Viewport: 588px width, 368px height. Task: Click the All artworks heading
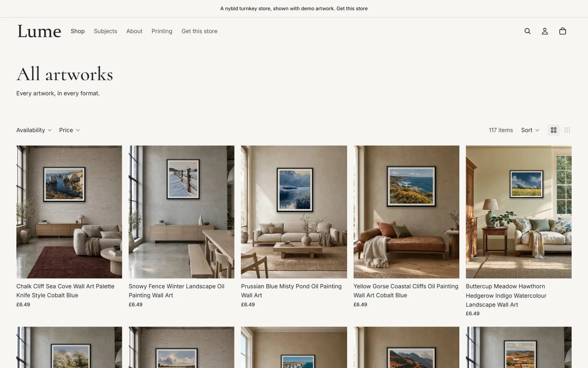(x=65, y=74)
